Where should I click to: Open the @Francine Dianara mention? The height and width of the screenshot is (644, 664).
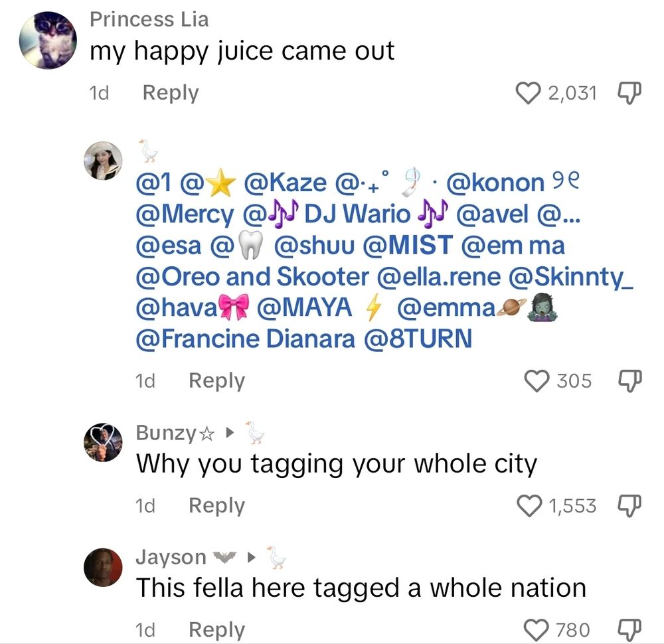[245, 339]
